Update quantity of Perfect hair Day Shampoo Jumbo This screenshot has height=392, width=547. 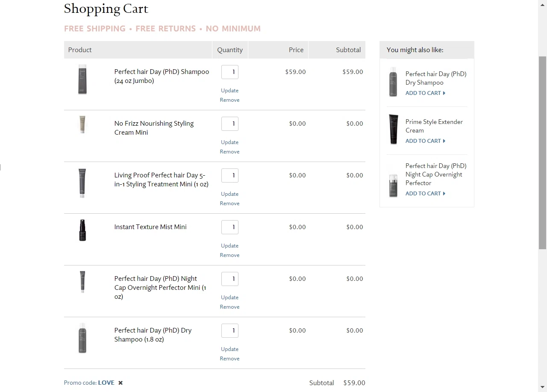coord(229,91)
